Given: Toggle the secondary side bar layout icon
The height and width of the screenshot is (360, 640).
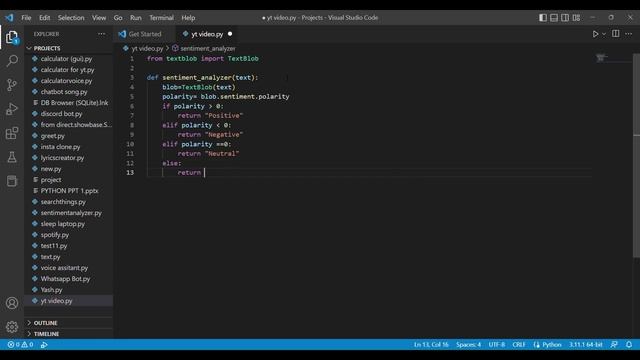Looking at the screenshot, I should [565, 18].
